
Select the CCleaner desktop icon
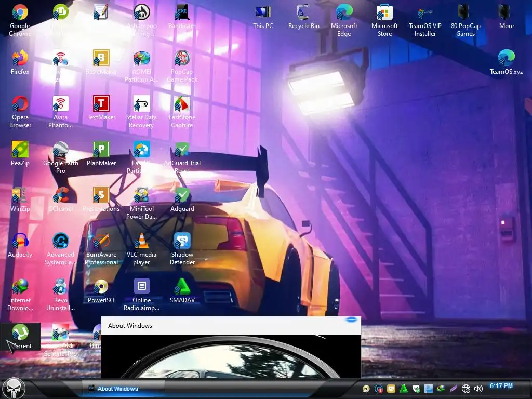point(60,195)
